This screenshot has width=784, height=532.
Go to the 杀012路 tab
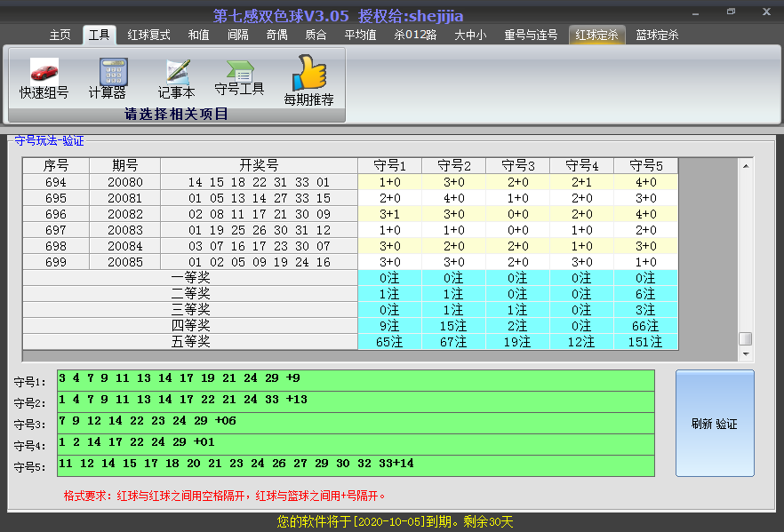coord(415,35)
